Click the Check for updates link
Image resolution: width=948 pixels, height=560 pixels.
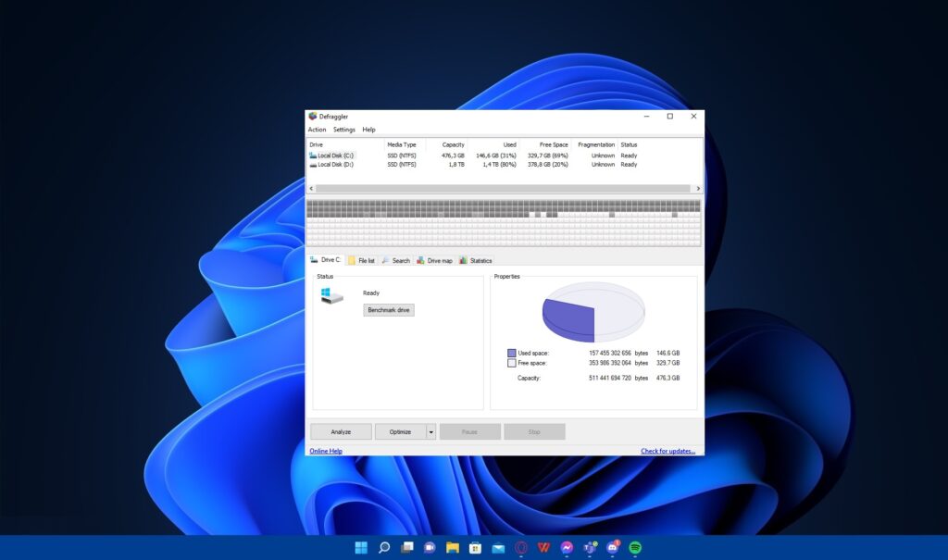coord(668,451)
